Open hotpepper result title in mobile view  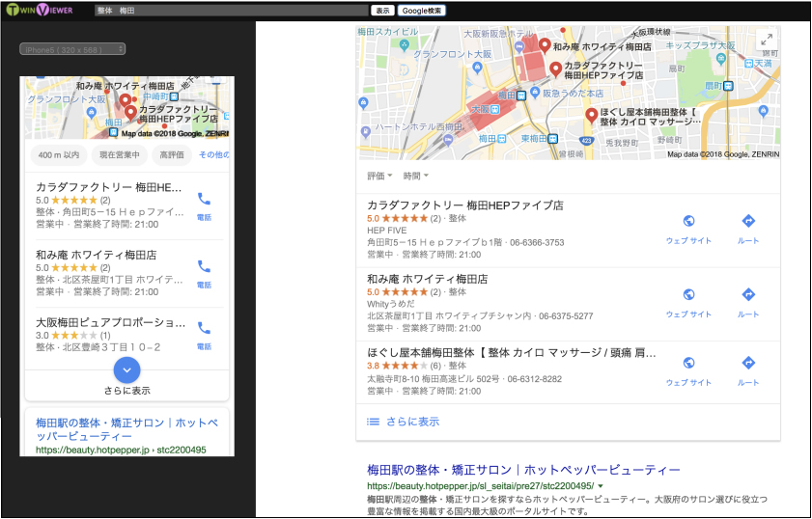click(126, 429)
